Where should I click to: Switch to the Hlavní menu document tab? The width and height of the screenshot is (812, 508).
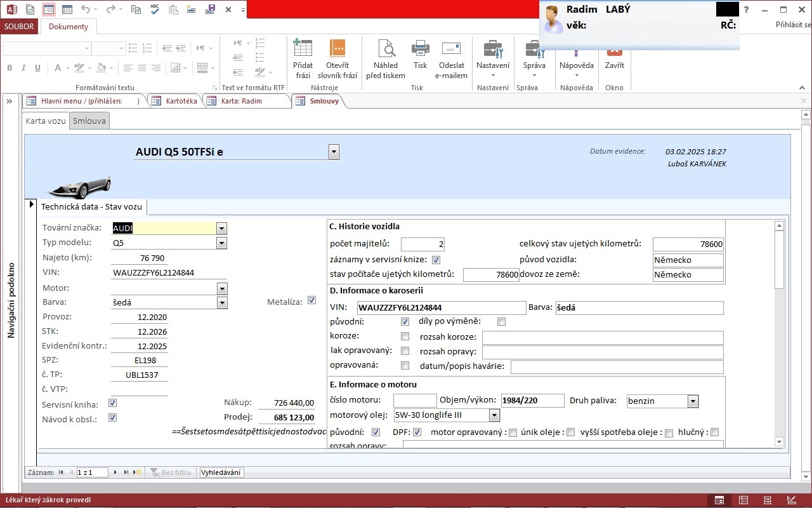[84, 101]
